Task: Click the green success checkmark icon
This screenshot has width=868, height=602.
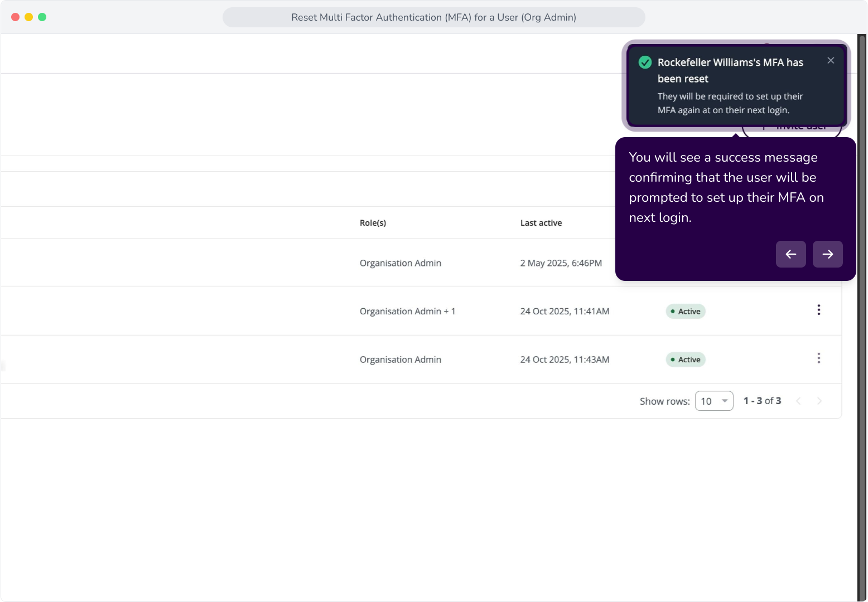Action: (645, 62)
